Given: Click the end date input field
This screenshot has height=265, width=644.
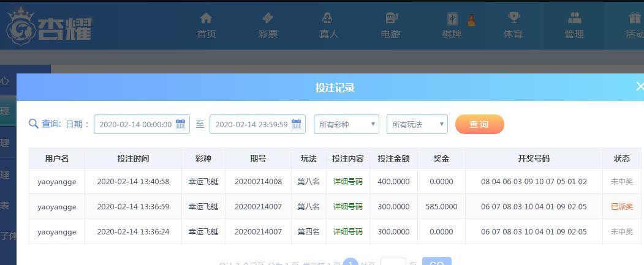Looking at the screenshot, I should [x=251, y=124].
